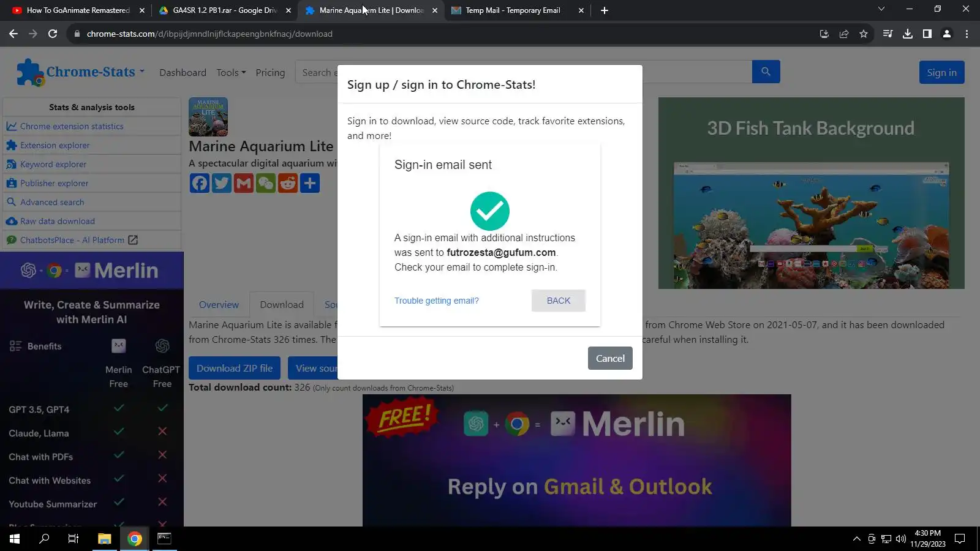980x551 pixels.
Task: Click the Trouble getting email? link
Action: (x=437, y=301)
